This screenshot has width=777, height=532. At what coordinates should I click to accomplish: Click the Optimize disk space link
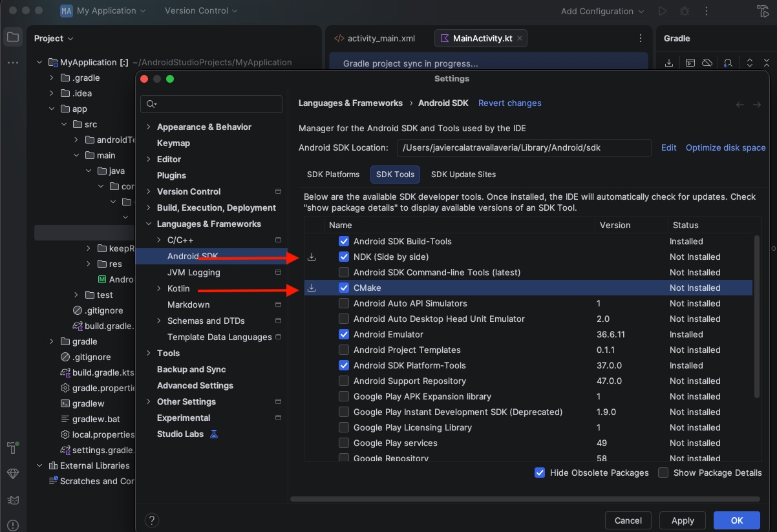click(726, 147)
